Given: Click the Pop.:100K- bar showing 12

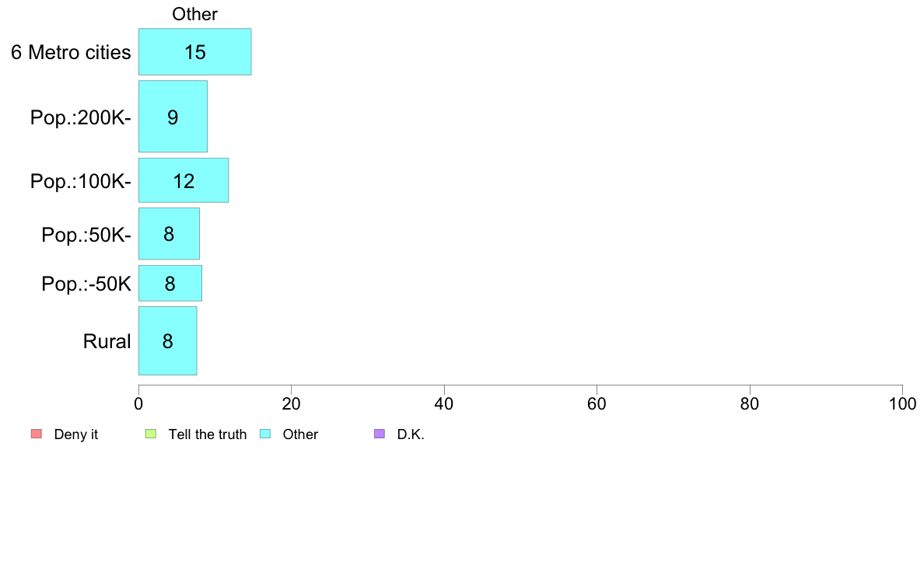Looking at the screenshot, I should tap(184, 180).
